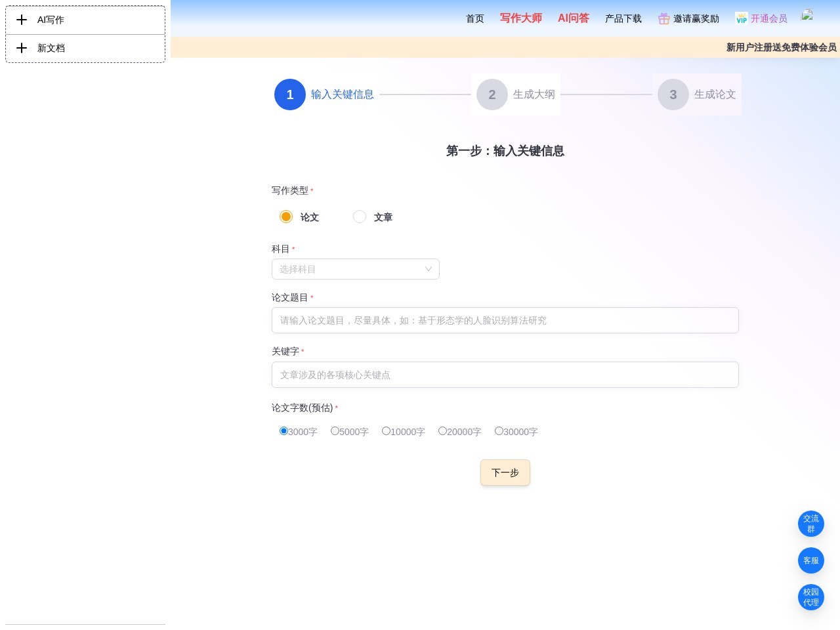The height and width of the screenshot is (630, 840).
Task: Click the 生成论文 step label
Action: point(715,94)
